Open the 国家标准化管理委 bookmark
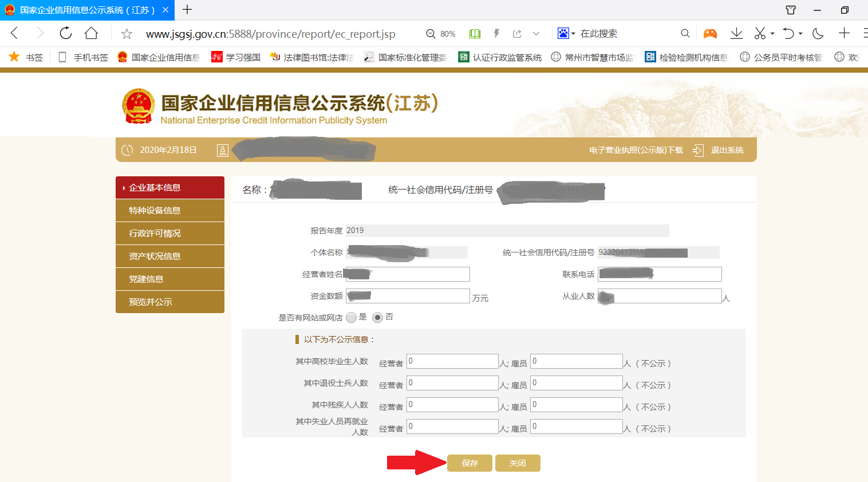The height and width of the screenshot is (482, 868). [x=405, y=57]
